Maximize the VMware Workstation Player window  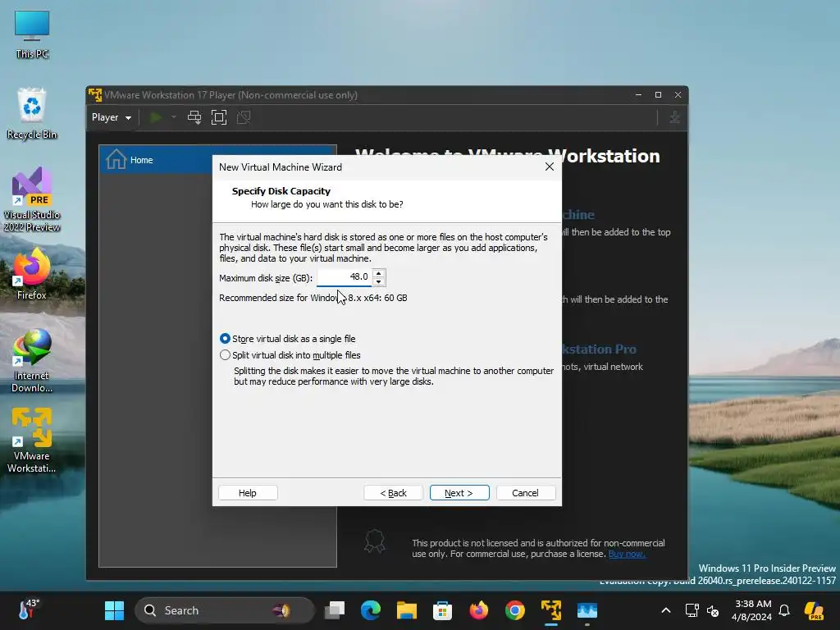coord(659,95)
